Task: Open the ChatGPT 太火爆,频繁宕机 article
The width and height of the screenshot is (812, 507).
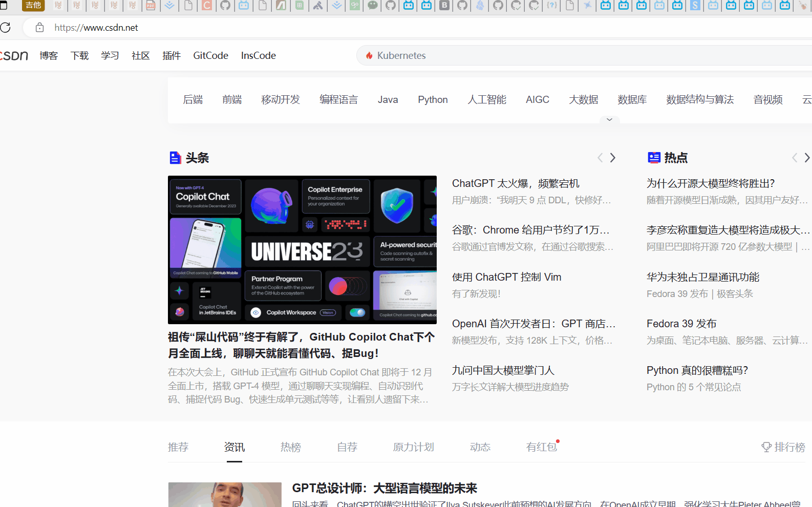Action: pos(516,183)
